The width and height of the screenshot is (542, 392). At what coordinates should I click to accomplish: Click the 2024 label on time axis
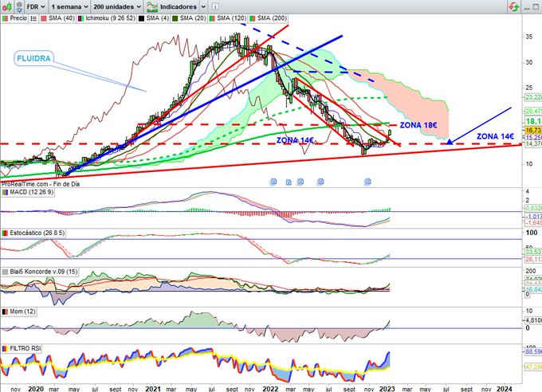(505, 389)
